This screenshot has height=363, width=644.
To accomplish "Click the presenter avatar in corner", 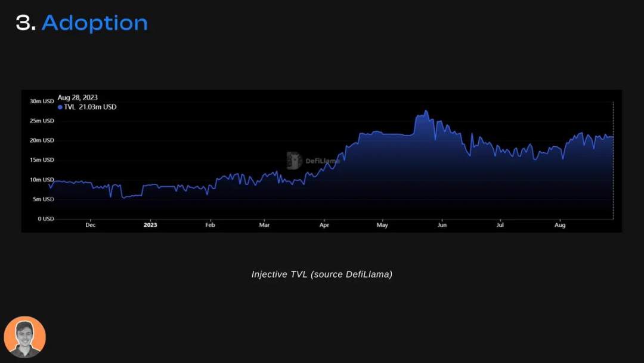I will tap(24, 337).
